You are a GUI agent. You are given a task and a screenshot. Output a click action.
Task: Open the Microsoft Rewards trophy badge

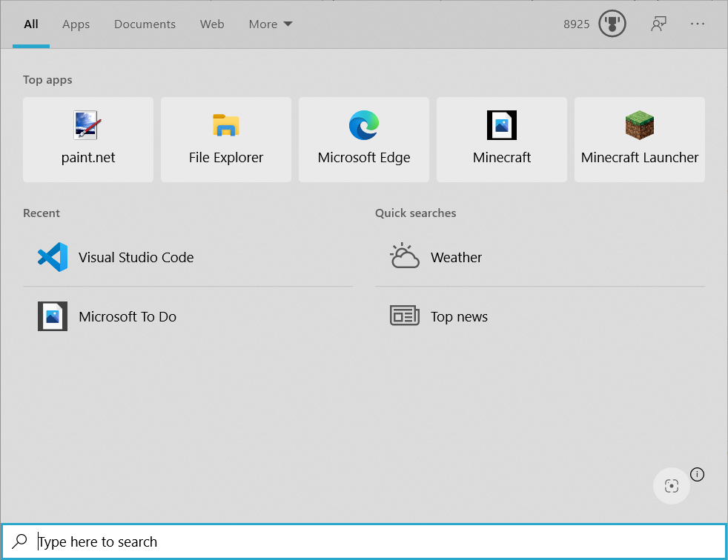click(612, 24)
